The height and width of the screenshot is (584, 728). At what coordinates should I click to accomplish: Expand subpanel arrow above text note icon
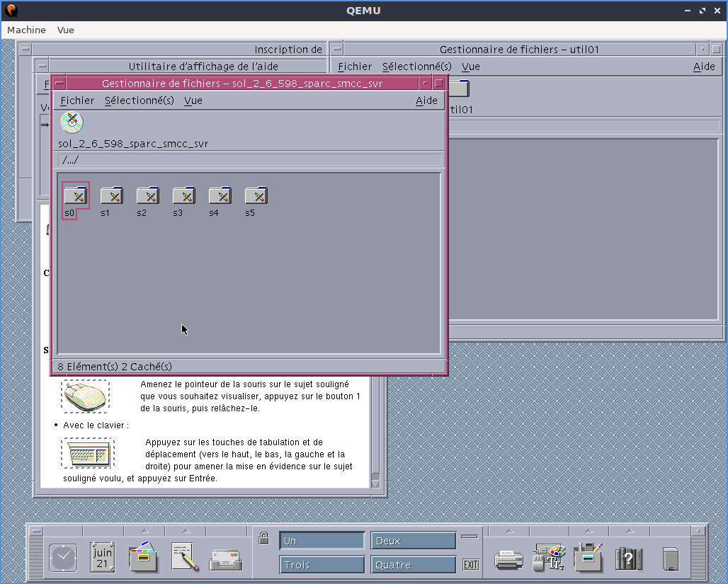point(186,531)
